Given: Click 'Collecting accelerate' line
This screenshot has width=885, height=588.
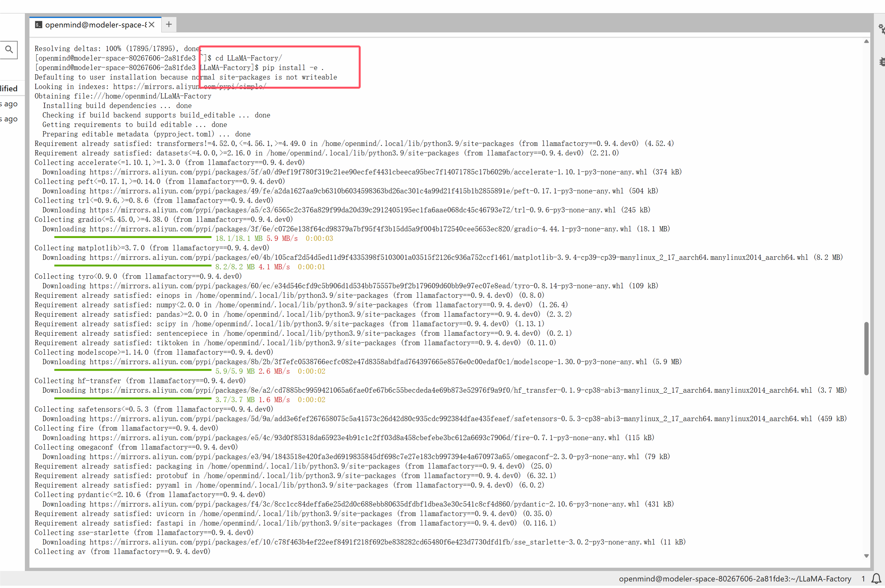Looking at the screenshot, I should (x=170, y=163).
